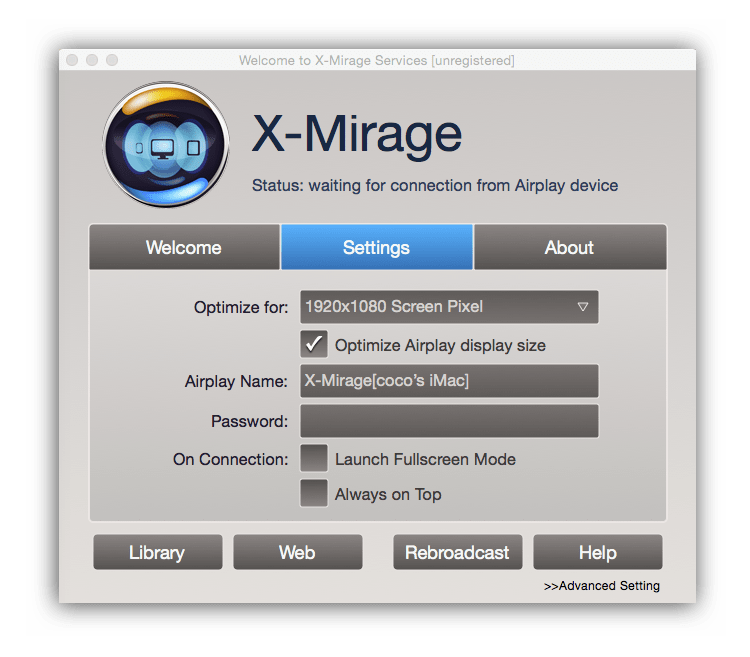
Task: Open the Library button
Action: [157, 552]
